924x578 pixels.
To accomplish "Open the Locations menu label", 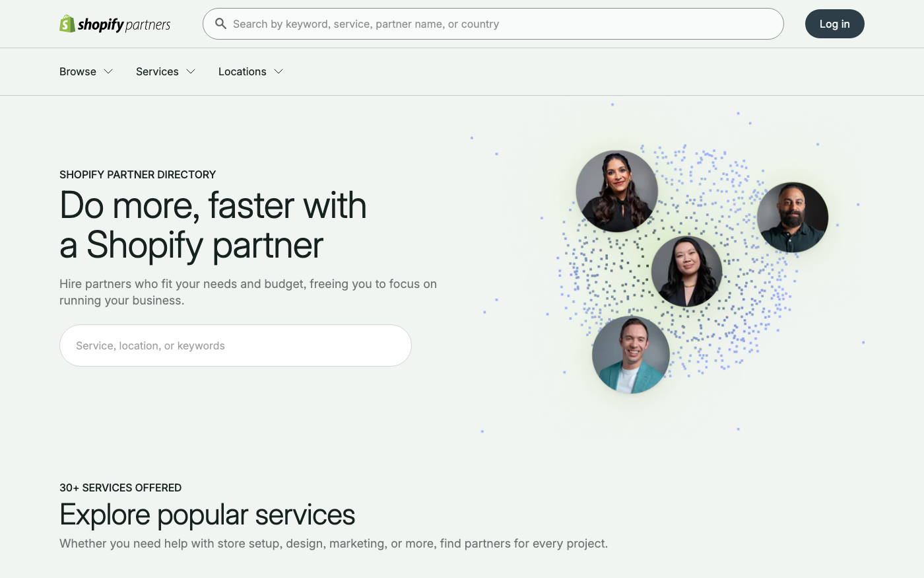I will pyautogui.click(x=242, y=71).
